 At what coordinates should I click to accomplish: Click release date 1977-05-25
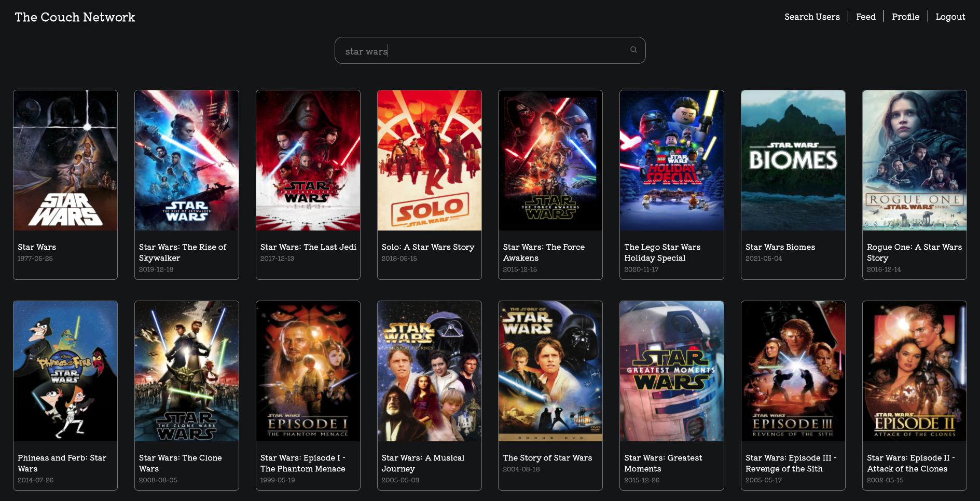[35, 258]
